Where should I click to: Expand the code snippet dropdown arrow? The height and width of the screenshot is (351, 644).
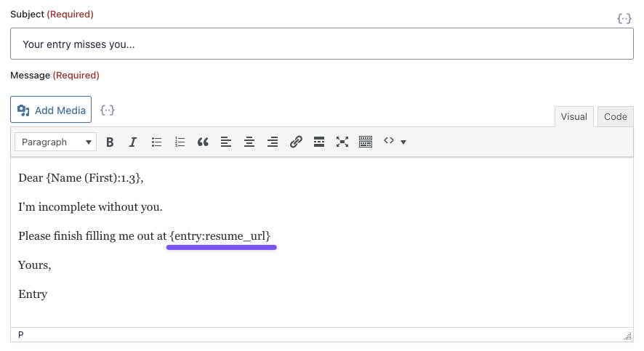tap(403, 142)
